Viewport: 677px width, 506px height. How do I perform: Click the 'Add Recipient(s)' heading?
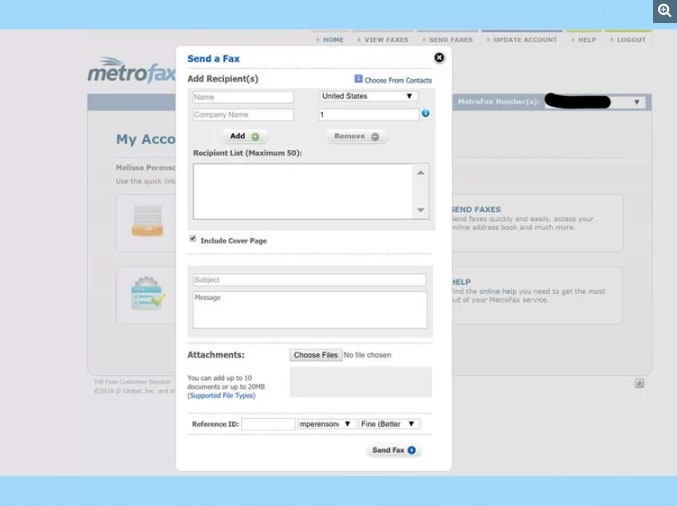point(223,79)
